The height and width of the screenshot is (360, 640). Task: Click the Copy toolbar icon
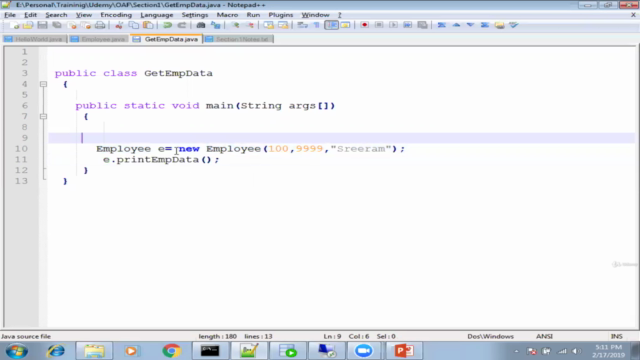(x=133, y=25)
